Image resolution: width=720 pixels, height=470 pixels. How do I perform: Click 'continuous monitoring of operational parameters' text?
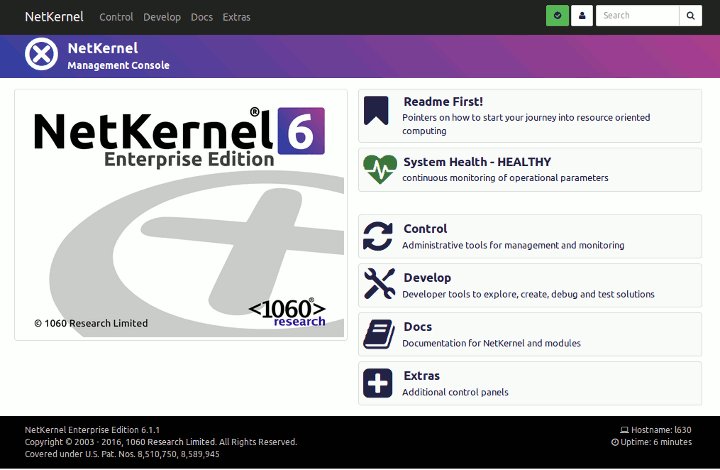tap(505, 178)
